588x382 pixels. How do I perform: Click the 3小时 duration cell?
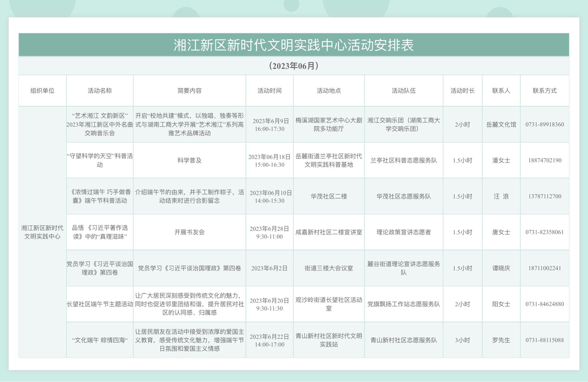point(463,340)
